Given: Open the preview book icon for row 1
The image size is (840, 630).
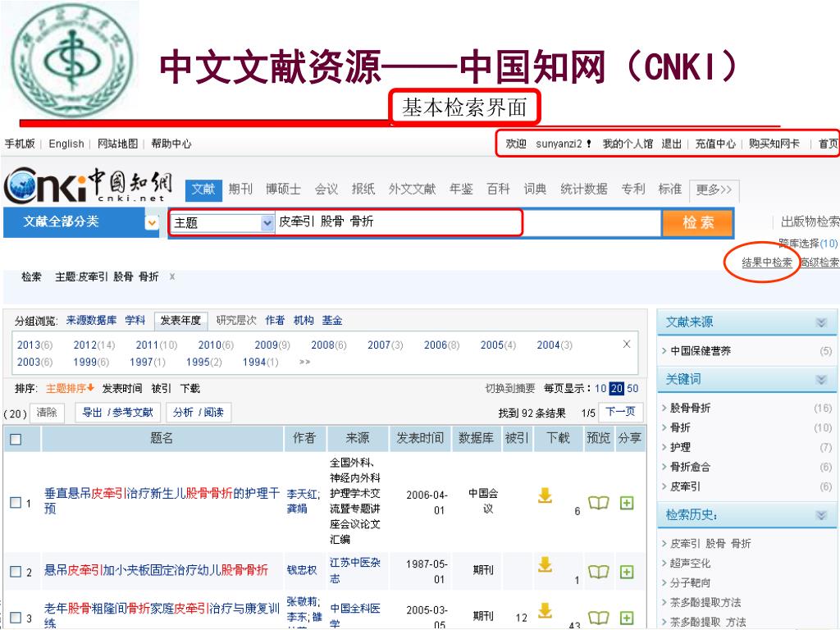Looking at the screenshot, I should click(x=598, y=503).
